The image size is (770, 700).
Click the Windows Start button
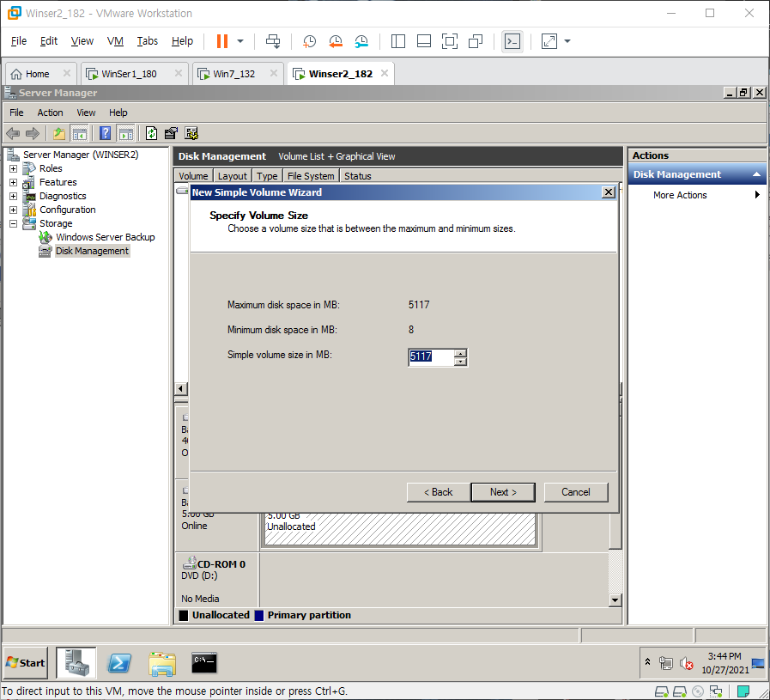pyautogui.click(x=26, y=663)
